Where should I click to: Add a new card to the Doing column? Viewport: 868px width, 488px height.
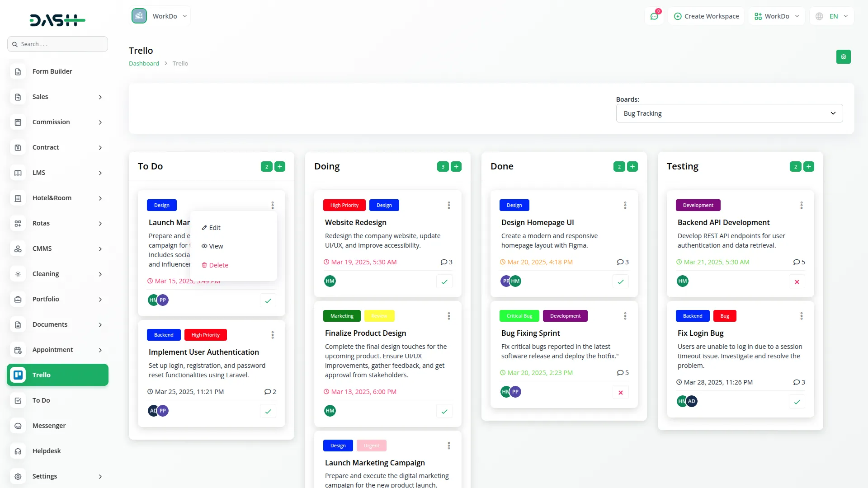[x=456, y=166]
